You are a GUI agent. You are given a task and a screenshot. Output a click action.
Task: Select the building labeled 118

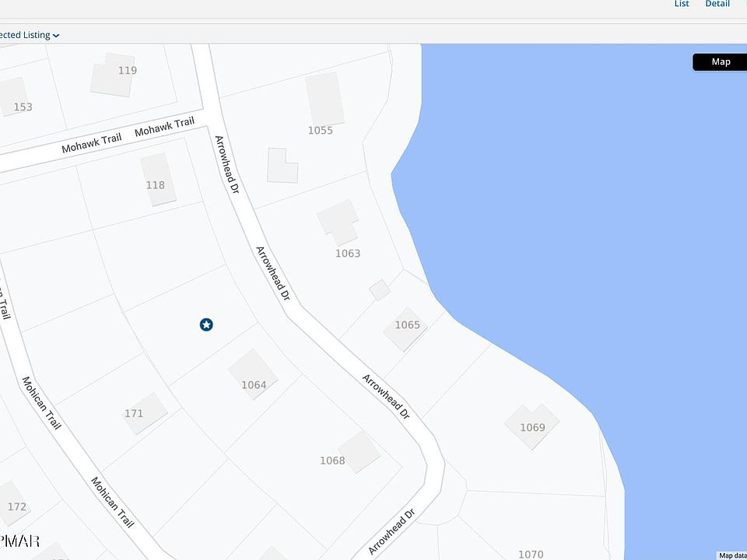pos(158,180)
